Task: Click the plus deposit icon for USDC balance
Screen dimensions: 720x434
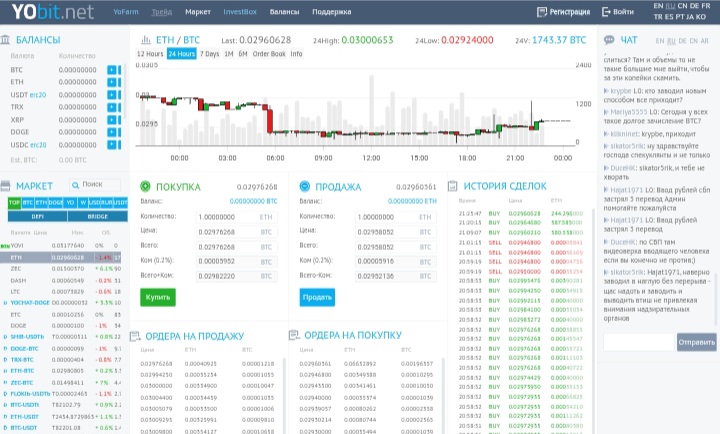Action: pyautogui.click(x=112, y=145)
